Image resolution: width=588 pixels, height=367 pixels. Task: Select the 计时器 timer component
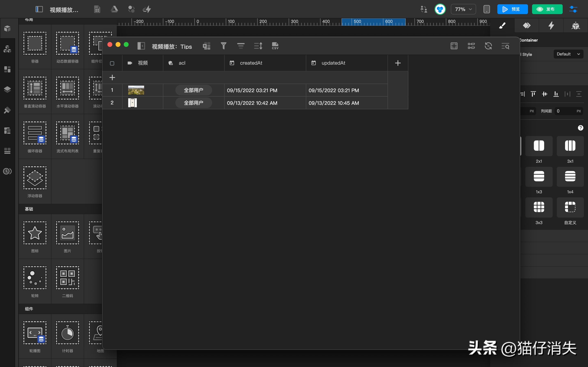(x=67, y=333)
